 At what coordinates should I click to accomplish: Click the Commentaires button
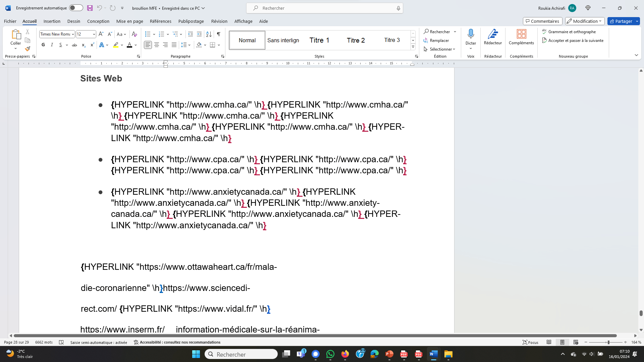point(542,21)
